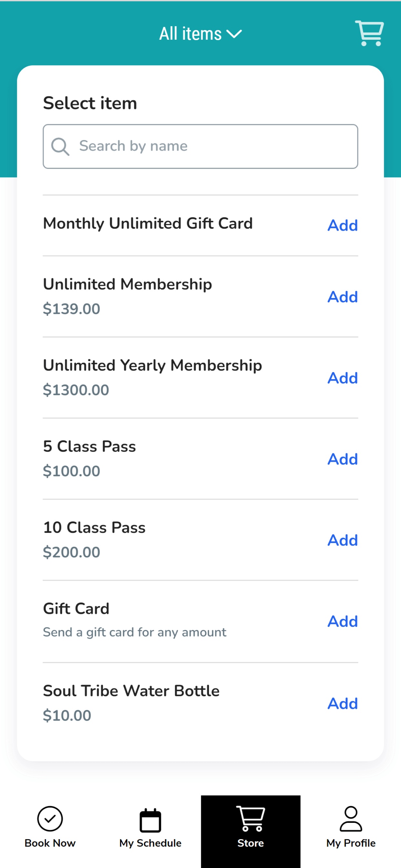Image resolution: width=401 pixels, height=868 pixels.
Task: Click the chevron next to All items
Action: click(234, 34)
